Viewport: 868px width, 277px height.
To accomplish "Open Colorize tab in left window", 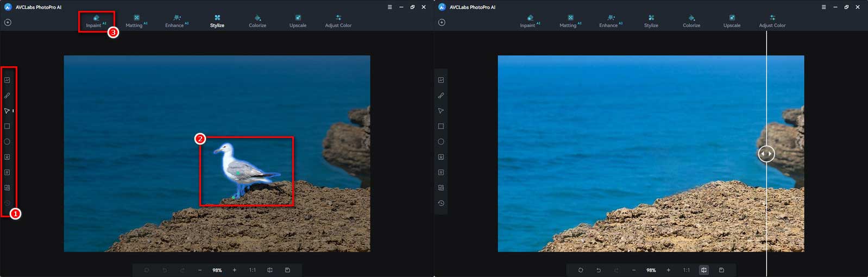I will pyautogui.click(x=257, y=21).
